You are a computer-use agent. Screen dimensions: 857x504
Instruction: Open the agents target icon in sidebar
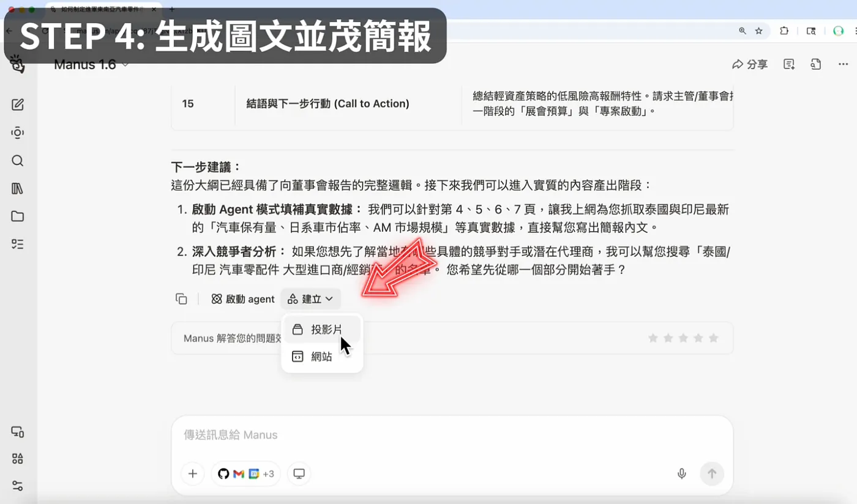[x=18, y=133]
